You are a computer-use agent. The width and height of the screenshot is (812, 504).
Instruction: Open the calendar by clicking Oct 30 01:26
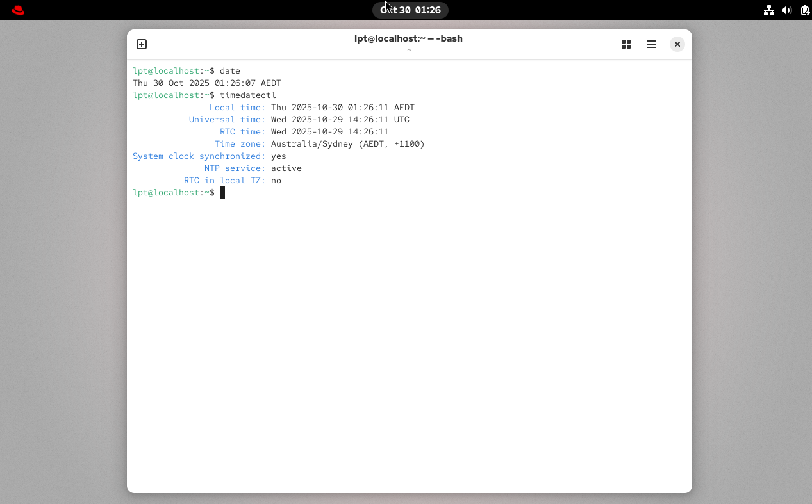tap(410, 10)
